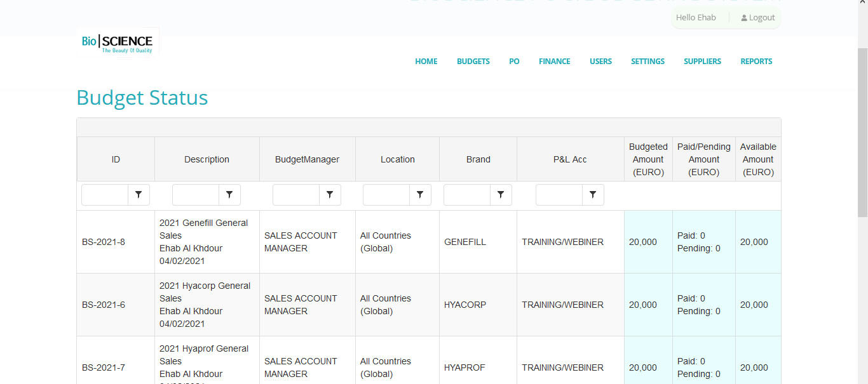Click the Location column filter funnel icon
The height and width of the screenshot is (384, 868).
coord(420,195)
